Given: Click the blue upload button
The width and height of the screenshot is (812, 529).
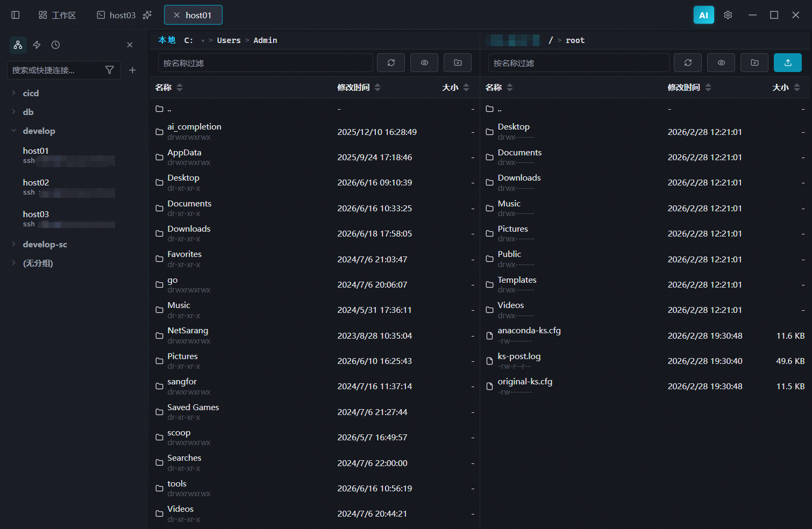Looking at the screenshot, I should coord(788,63).
